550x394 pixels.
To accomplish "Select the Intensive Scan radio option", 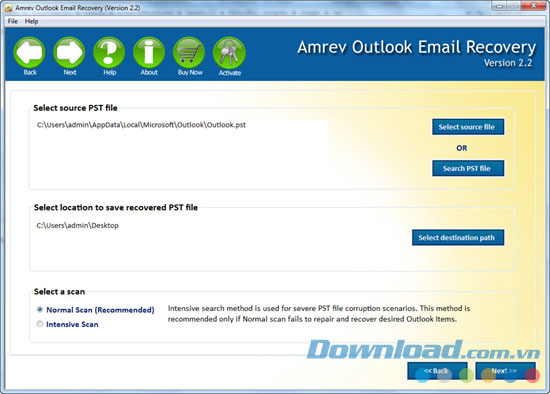I will (x=40, y=324).
